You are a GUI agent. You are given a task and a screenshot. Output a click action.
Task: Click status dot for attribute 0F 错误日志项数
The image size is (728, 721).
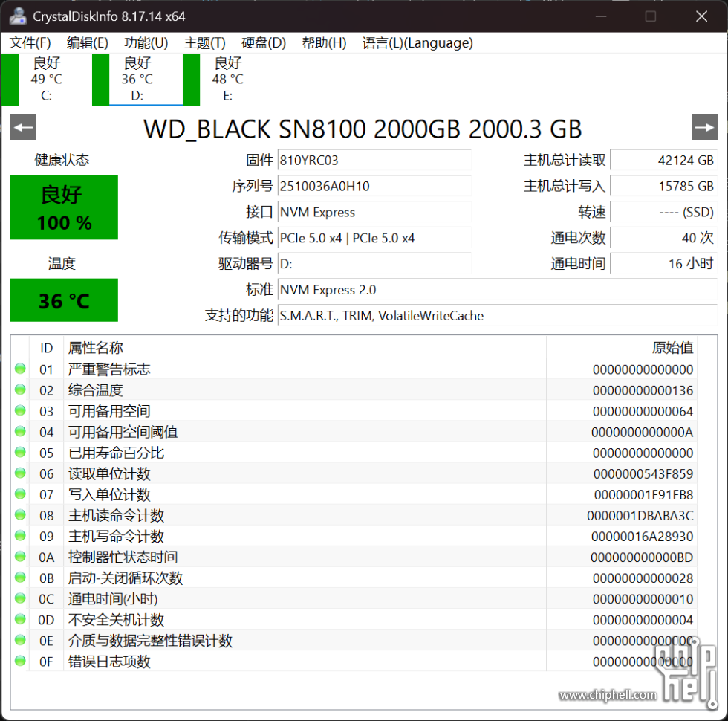pyautogui.click(x=20, y=661)
